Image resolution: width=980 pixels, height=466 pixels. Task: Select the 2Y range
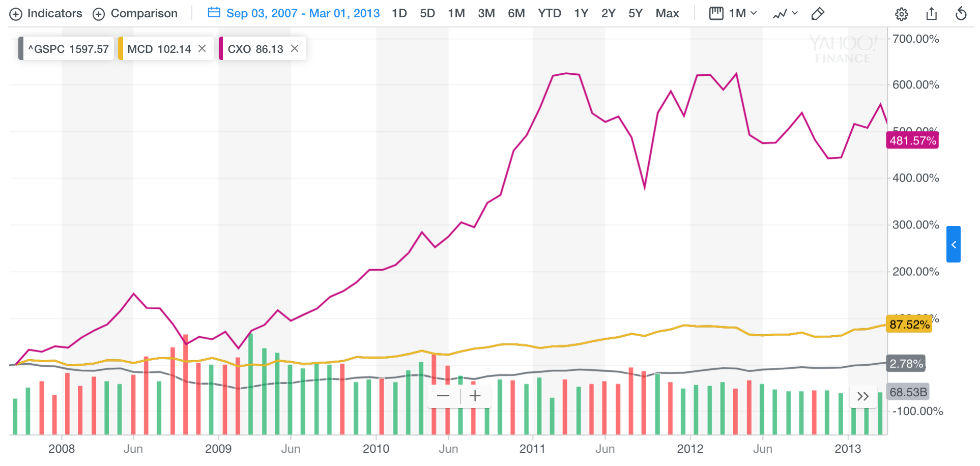[x=609, y=14]
